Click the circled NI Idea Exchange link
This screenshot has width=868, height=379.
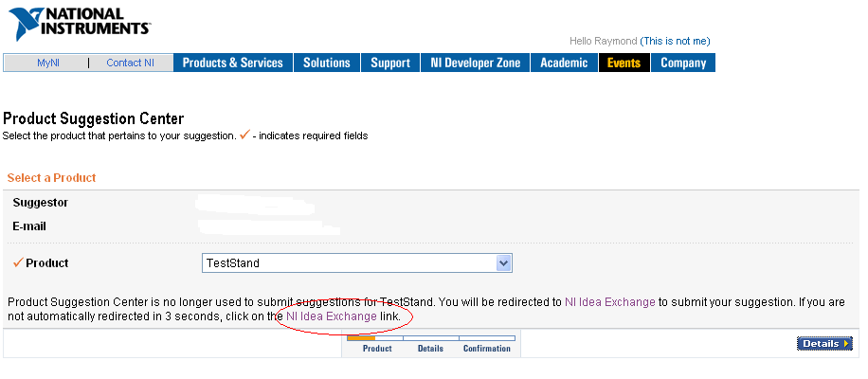(x=332, y=316)
